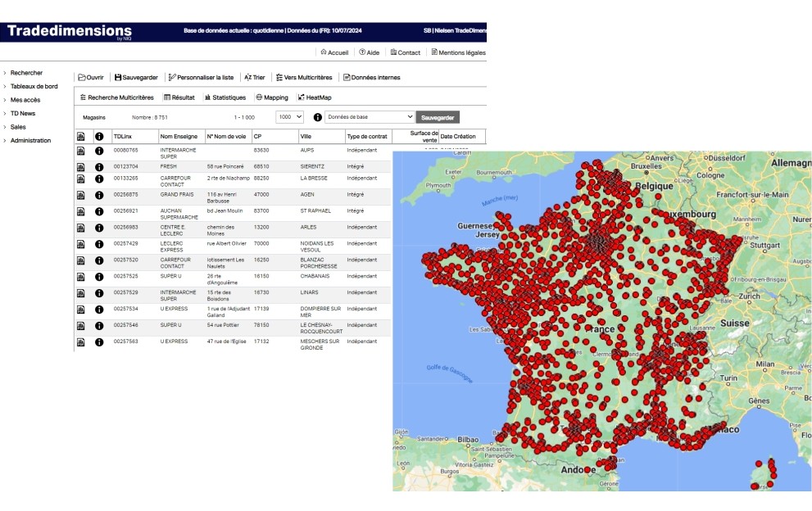
Task: Open the Statistiques tab
Action: (x=225, y=97)
